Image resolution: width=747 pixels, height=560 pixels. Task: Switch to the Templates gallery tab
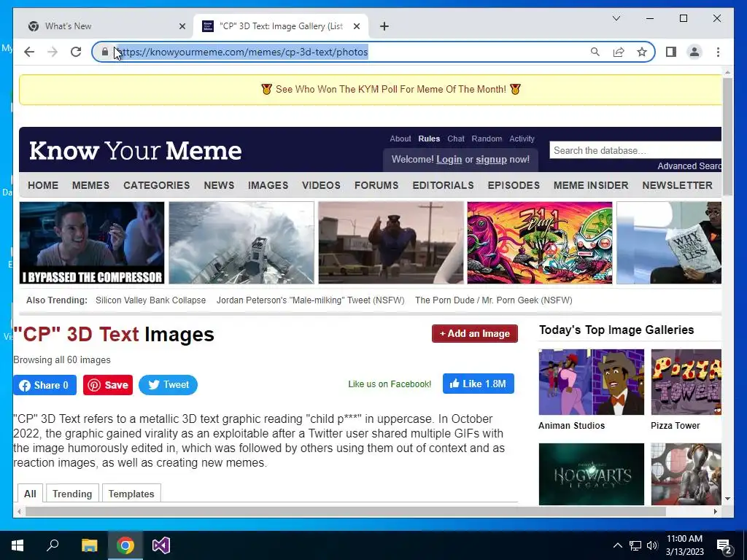[x=131, y=494]
